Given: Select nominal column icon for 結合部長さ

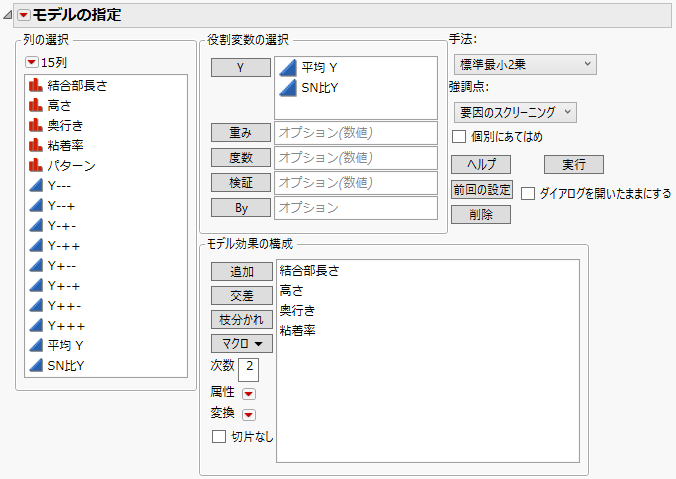Looking at the screenshot, I should 36,85.
